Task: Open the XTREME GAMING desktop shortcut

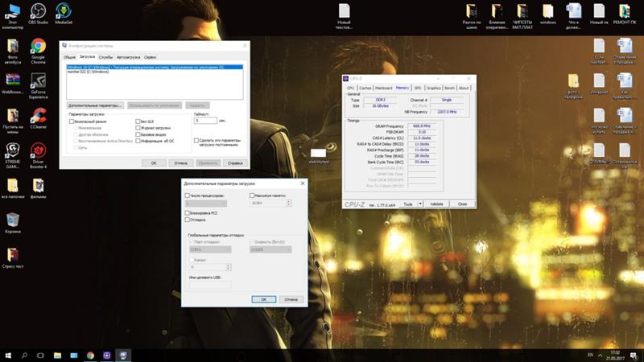Action: point(13,155)
